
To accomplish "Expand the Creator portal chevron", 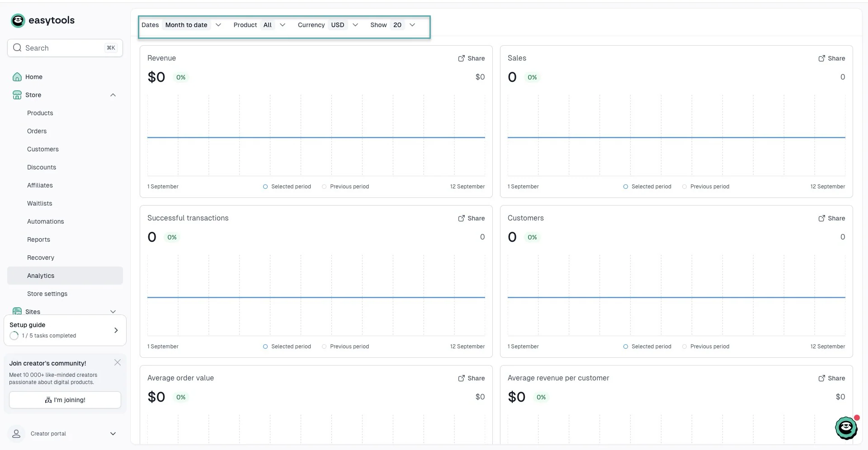I will tap(113, 434).
